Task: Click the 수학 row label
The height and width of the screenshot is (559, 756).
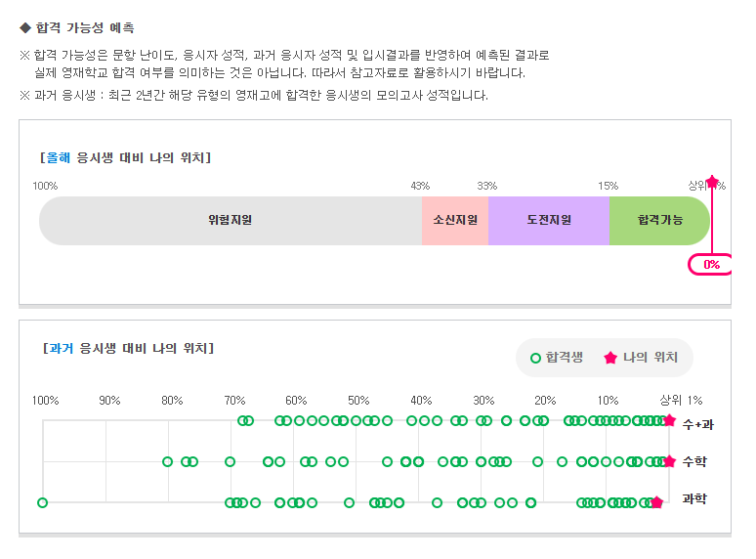Action: point(694,461)
